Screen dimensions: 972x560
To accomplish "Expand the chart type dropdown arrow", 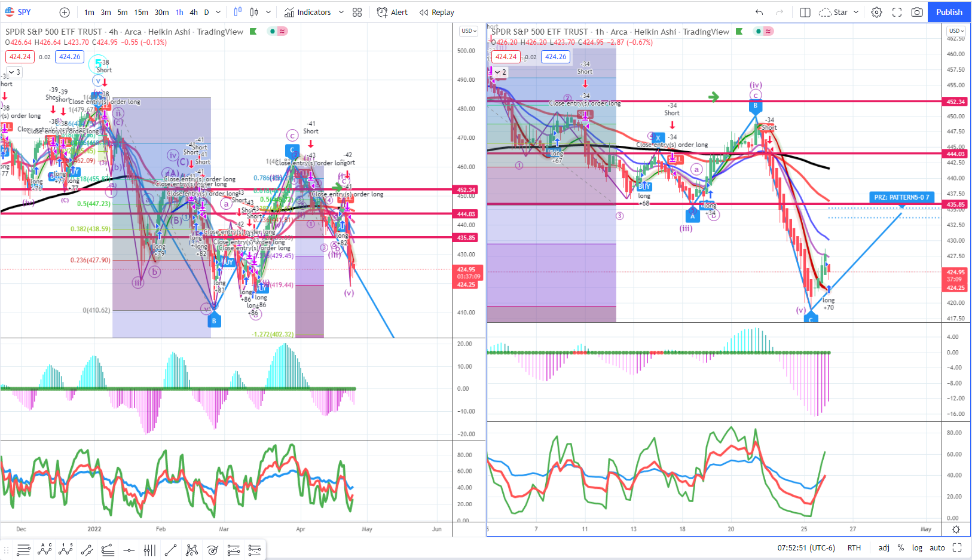I will [268, 12].
